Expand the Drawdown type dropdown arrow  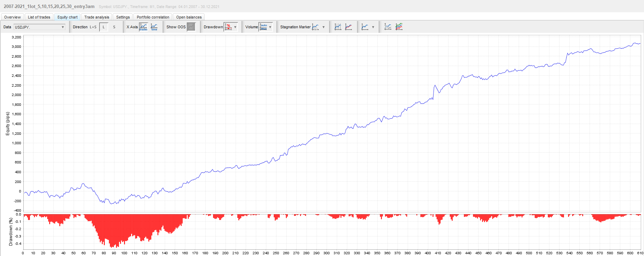235,27
